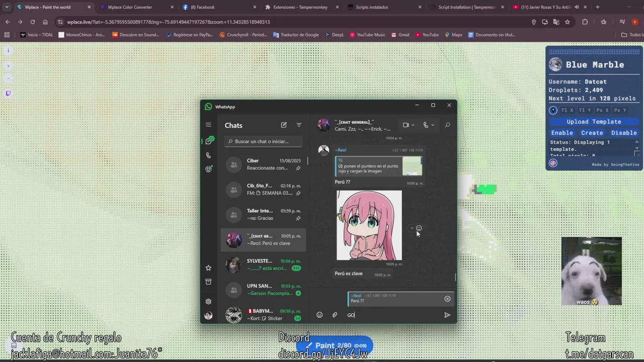Open the YouTube Music bookmark
The image size is (644, 362).
(x=367, y=35)
